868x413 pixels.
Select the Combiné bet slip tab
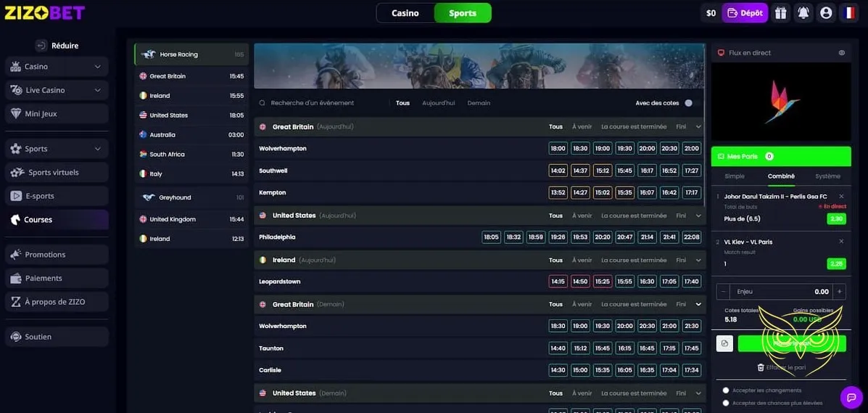(781, 176)
